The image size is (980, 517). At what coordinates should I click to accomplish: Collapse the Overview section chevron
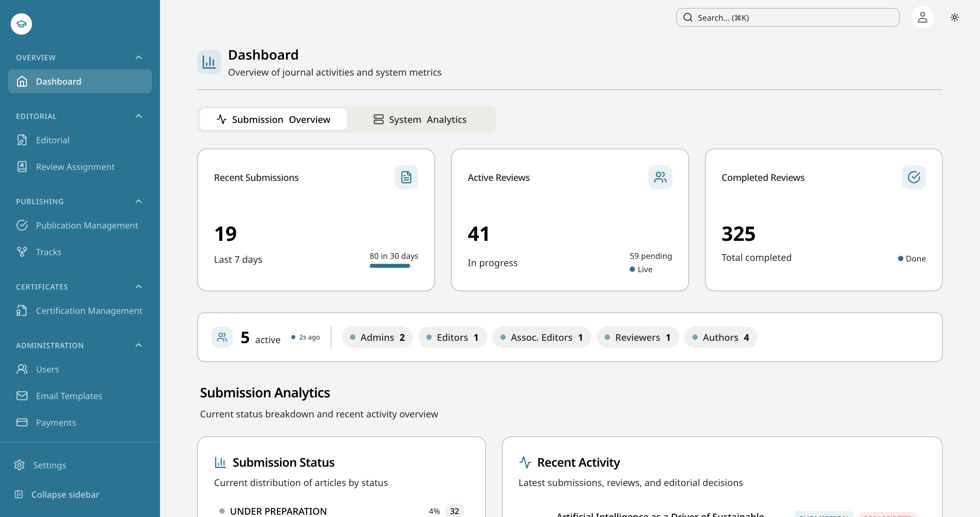coord(139,57)
